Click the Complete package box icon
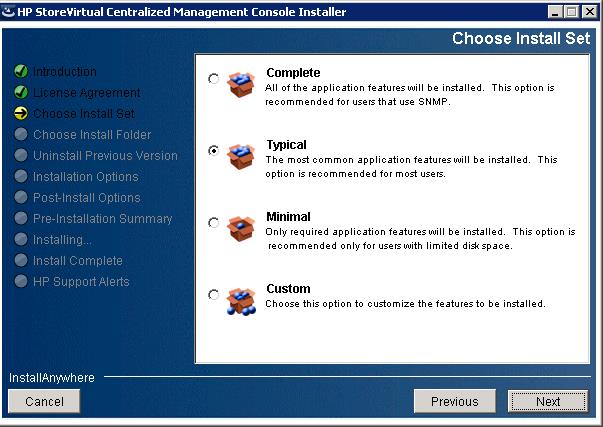603x427 pixels. pyautogui.click(x=241, y=85)
